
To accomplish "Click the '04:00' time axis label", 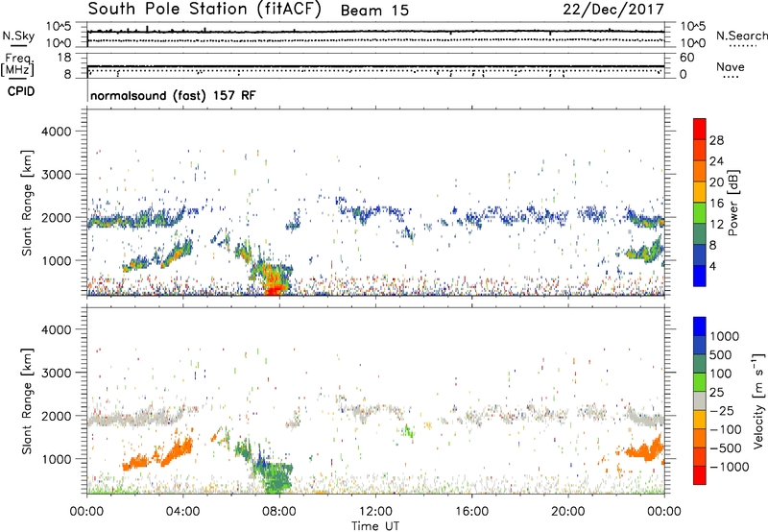I will 182,512.
